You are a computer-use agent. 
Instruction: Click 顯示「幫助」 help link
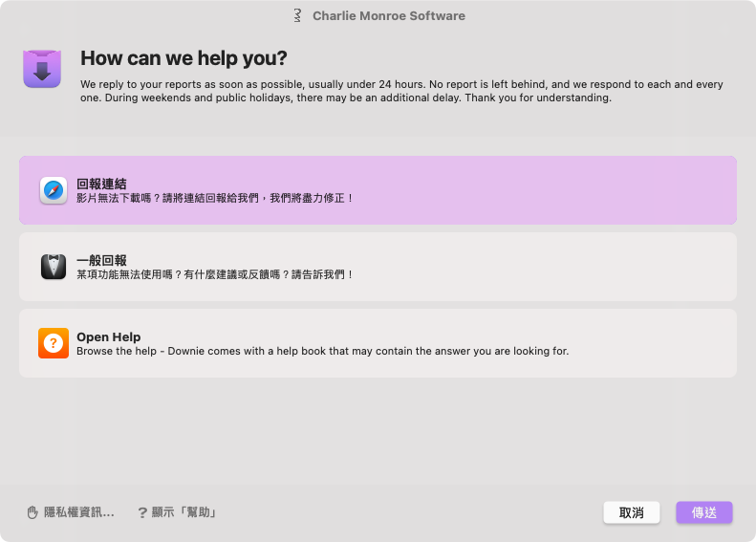point(184,512)
